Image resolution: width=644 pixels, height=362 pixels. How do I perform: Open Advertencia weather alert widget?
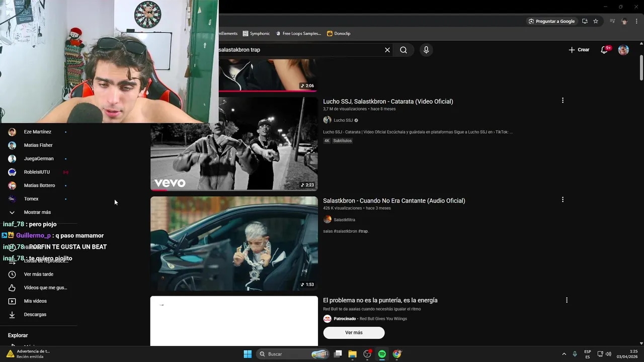coord(28,354)
